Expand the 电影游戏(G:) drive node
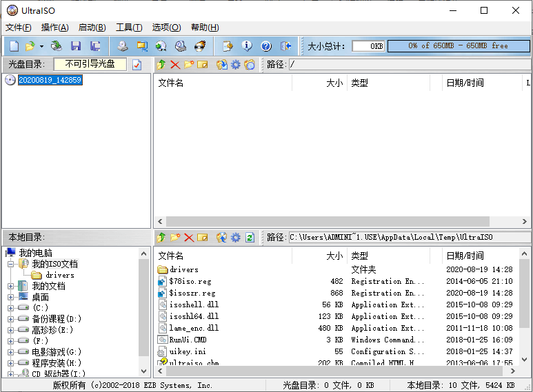This screenshot has height=392, width=533. [11, 352]
